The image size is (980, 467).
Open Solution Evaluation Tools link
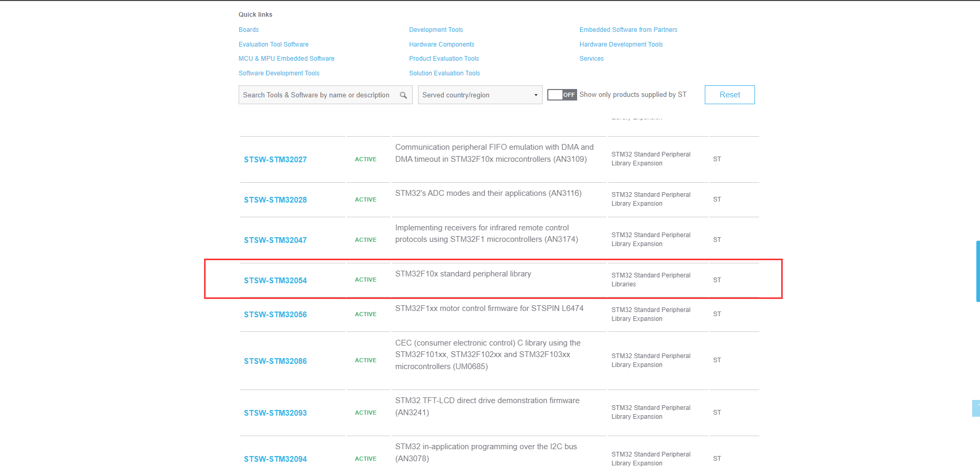(444, 73)
